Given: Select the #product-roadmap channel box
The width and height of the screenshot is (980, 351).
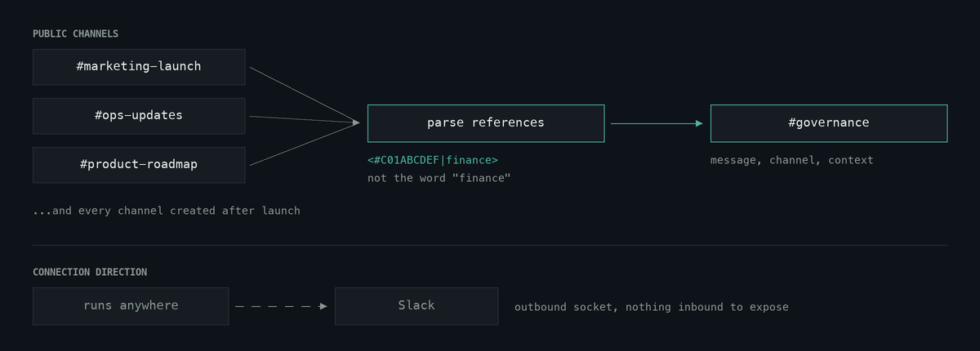Looking at the screenshot, I should tap(139, 165).
